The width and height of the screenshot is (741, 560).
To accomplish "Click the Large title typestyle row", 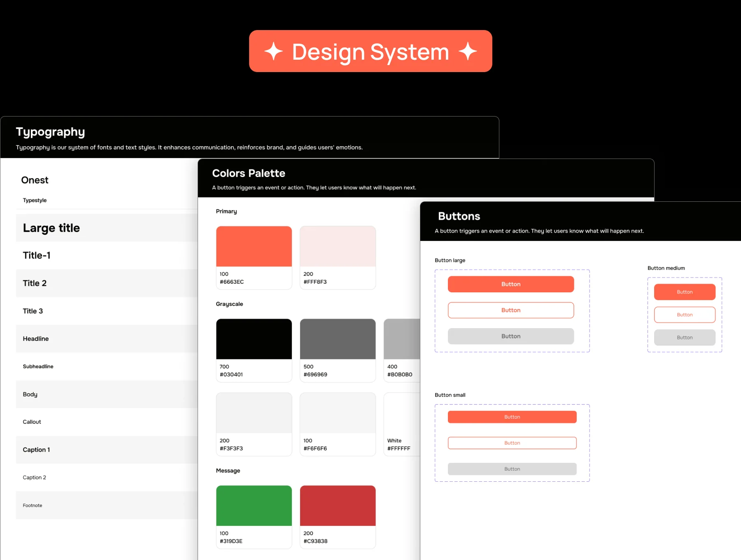I will tap(107, 228).
